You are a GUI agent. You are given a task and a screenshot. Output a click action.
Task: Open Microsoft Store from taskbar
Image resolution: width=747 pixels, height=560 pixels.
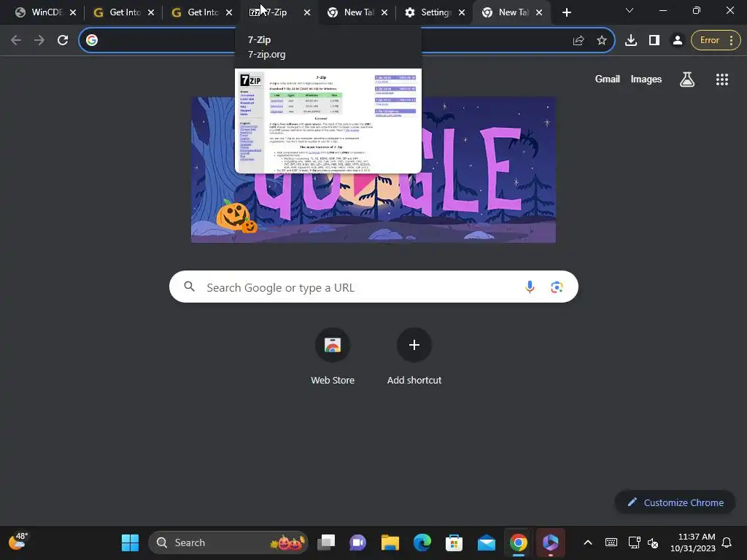point(454,542)
